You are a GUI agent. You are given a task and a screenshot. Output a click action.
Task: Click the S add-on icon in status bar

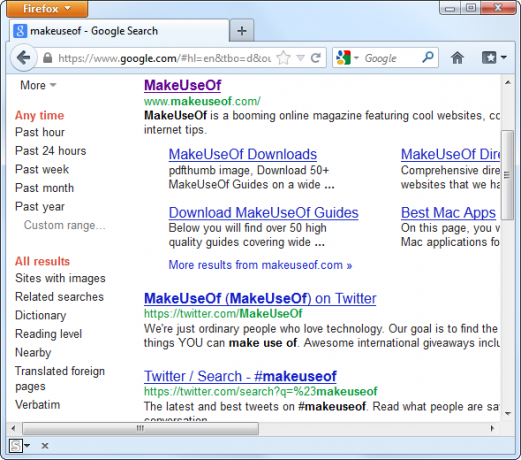pos(16,445)
